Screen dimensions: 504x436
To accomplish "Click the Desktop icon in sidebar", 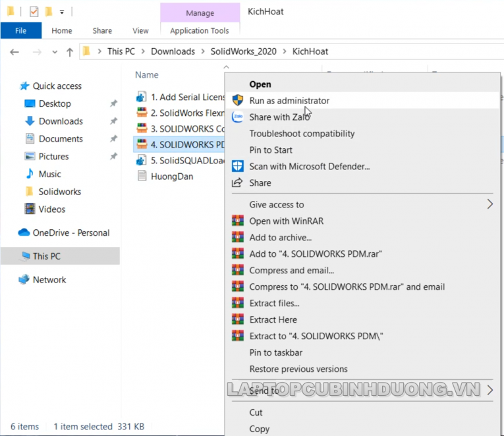I will 30,103.
